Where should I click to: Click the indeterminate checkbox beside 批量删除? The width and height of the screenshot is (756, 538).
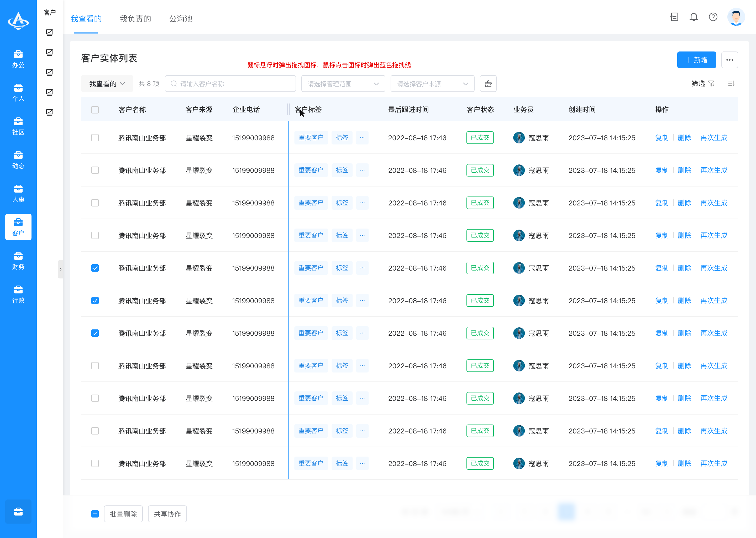tap(95, 514)
